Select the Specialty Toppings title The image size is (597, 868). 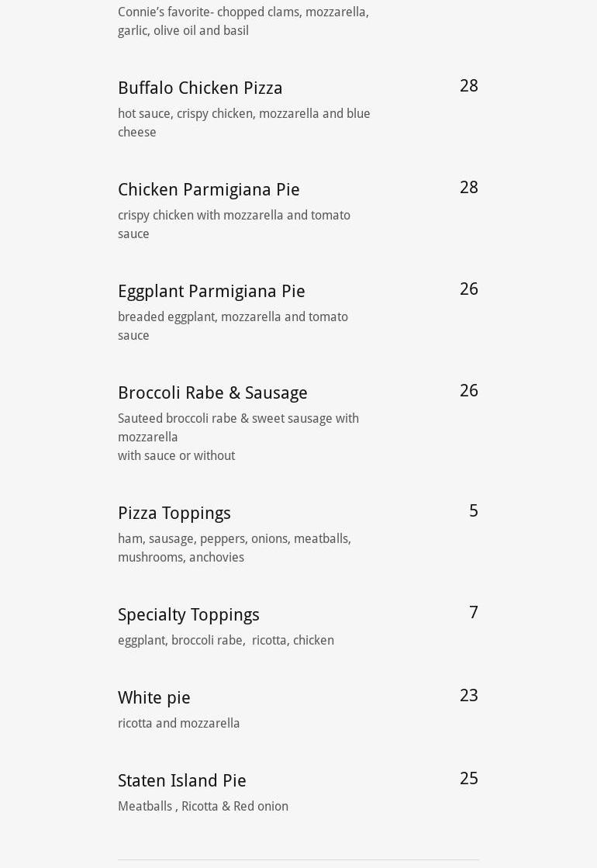point(188,614)
